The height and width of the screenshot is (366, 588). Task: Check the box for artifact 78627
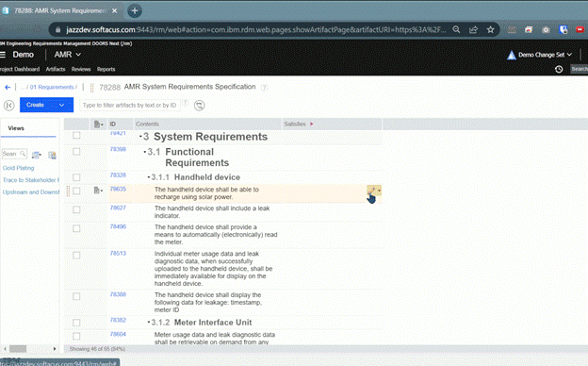click(76, 209)
